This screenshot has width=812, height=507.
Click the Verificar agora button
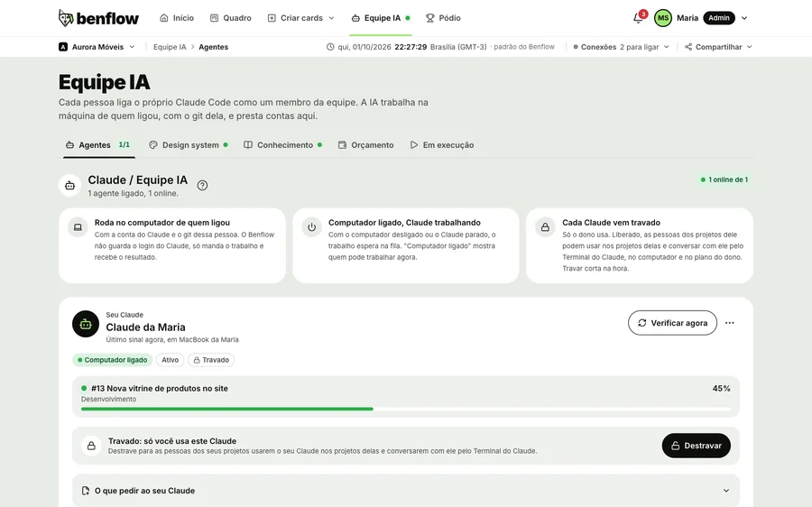(x=673, y=323)
